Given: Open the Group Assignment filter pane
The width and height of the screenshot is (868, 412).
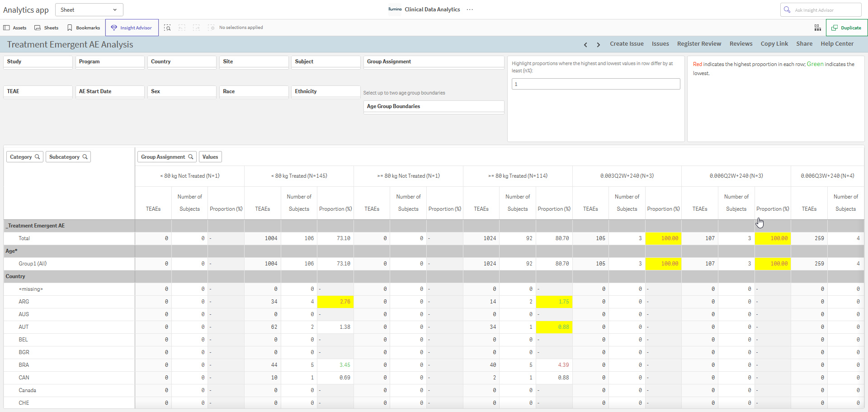Looking at the screenshot, I should pyautogui.click(x=434, y=62).
